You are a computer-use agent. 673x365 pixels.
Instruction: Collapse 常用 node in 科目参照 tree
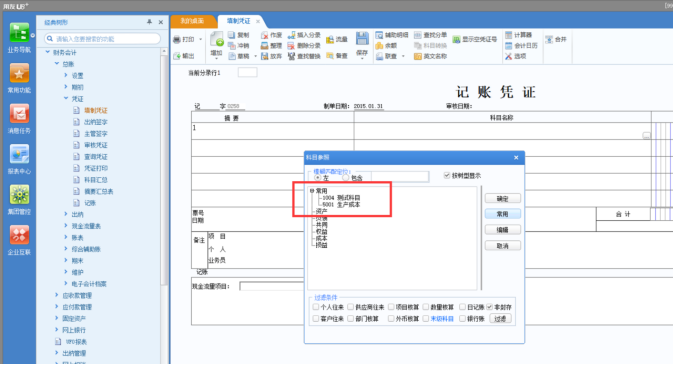pyautogui.click(x=312, y=191)
